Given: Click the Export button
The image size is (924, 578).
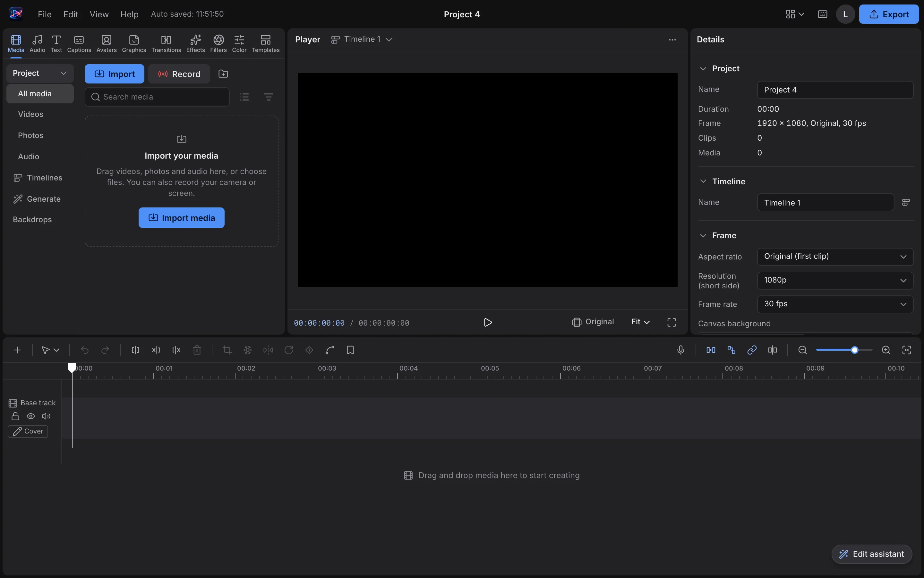Looking at the screenshot, I should point(888,14).
